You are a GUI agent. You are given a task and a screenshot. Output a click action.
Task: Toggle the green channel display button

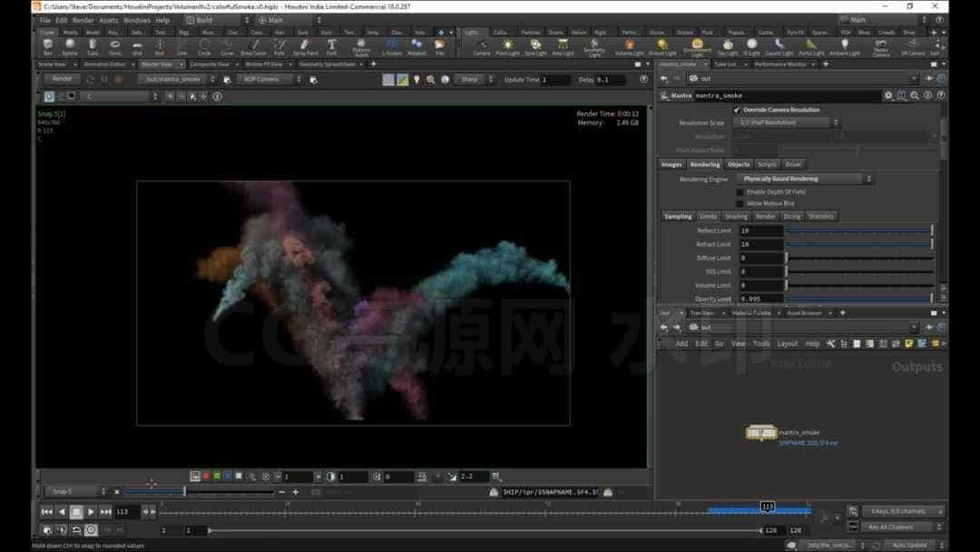(x=216, y=477)
